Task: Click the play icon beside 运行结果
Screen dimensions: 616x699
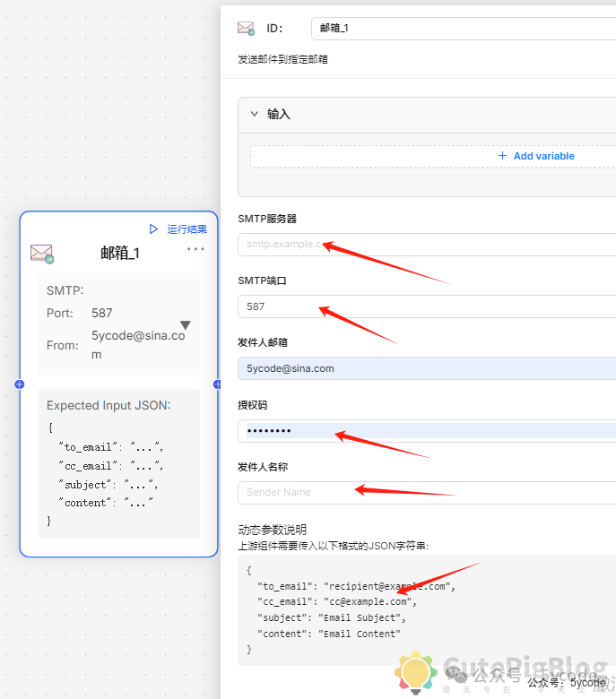Action: point(153,229)
